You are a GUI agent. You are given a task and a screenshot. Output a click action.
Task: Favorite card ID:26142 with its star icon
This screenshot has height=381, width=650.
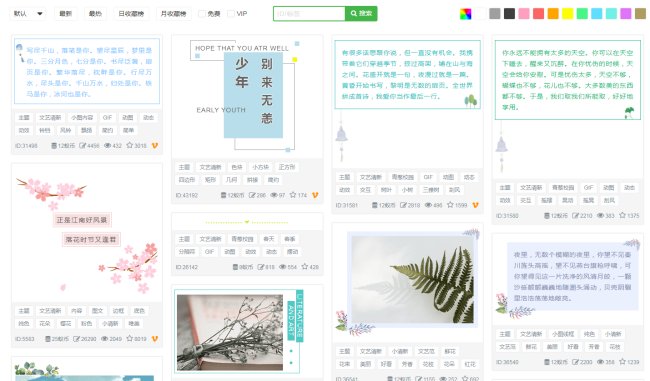305,266
